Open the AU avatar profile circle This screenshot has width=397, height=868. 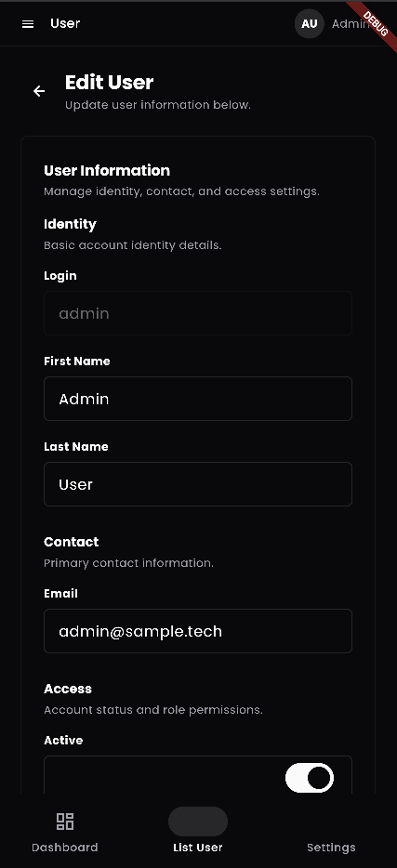coord(309,24)
